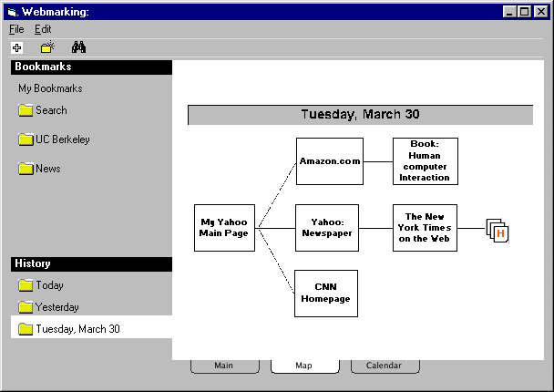This screenshot has width=554, height=392.
Task: Close the Webmarking window
Action: click(541, 12)
